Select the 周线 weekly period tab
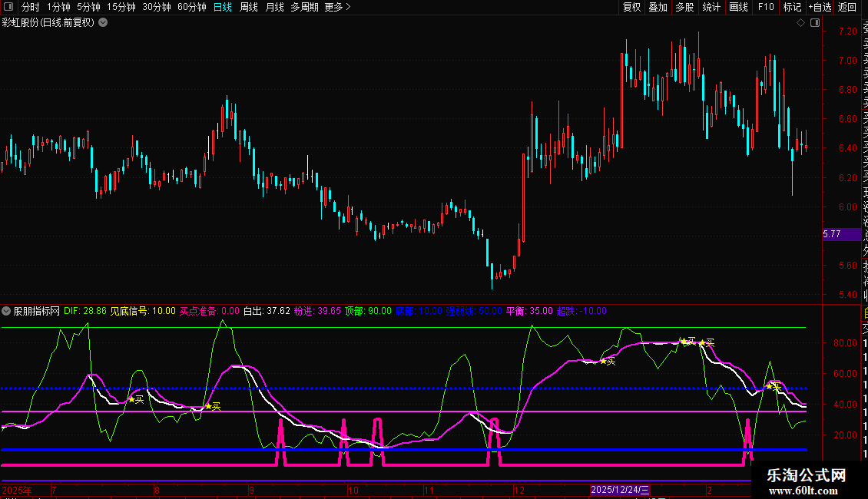This screenshot has height=499, width=868. point(249,7)
